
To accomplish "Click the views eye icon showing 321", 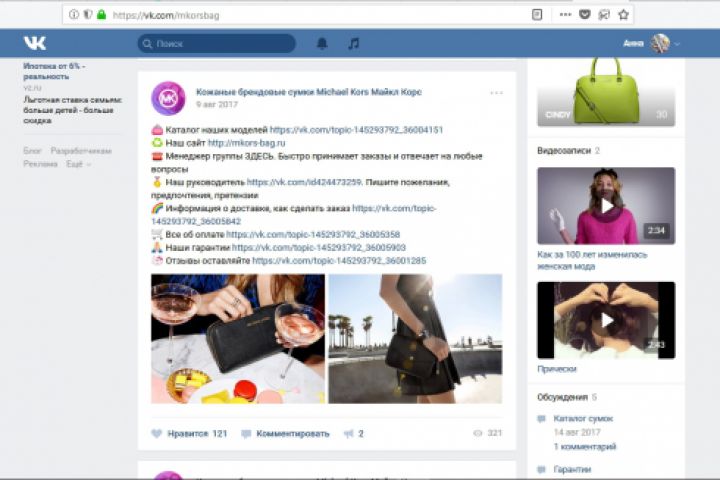I will tap(478, 433).
